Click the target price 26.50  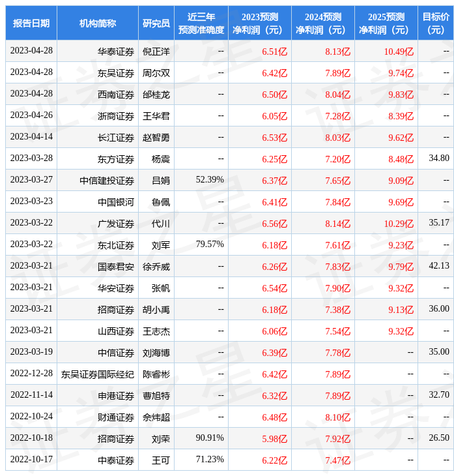point(439,438)
